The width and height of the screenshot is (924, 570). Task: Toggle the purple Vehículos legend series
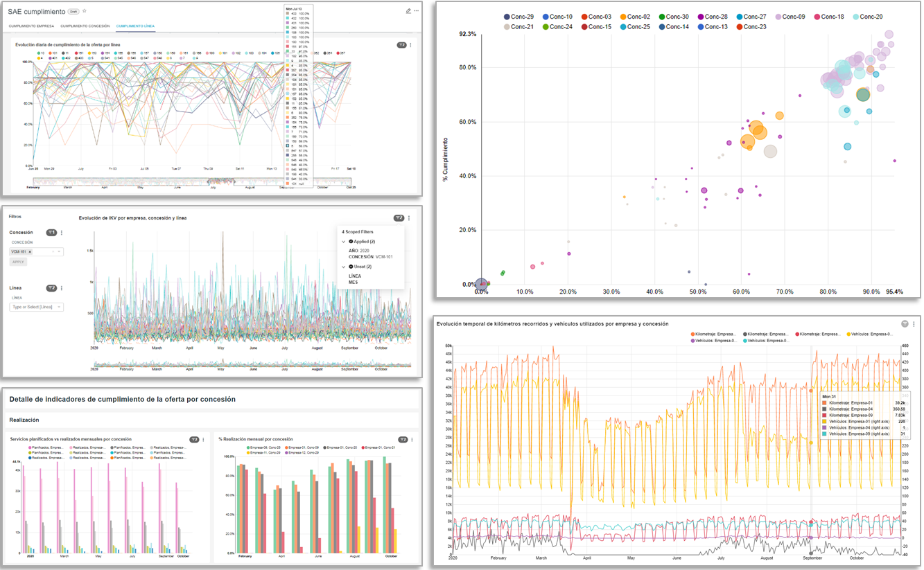[x=714, y=341]
